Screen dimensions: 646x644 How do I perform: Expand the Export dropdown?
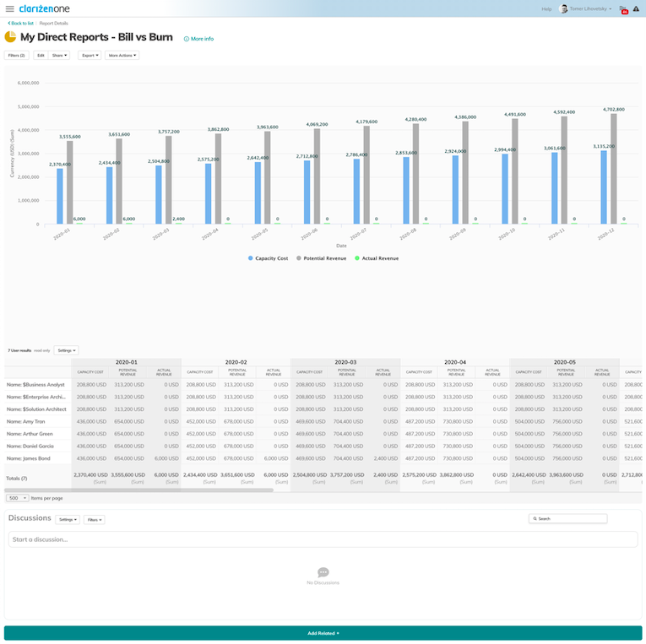tap(90, 56)
